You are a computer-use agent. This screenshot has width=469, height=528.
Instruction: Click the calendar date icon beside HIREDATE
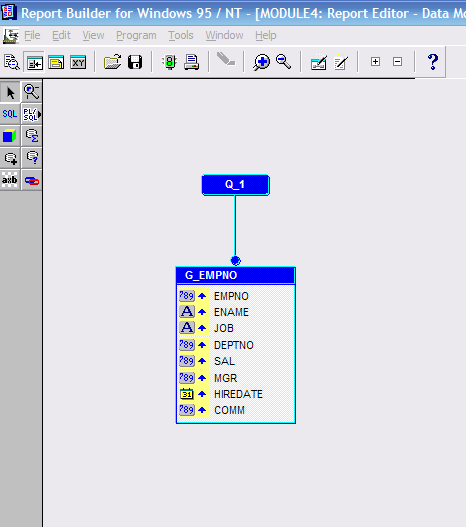(x=187, y=394)
